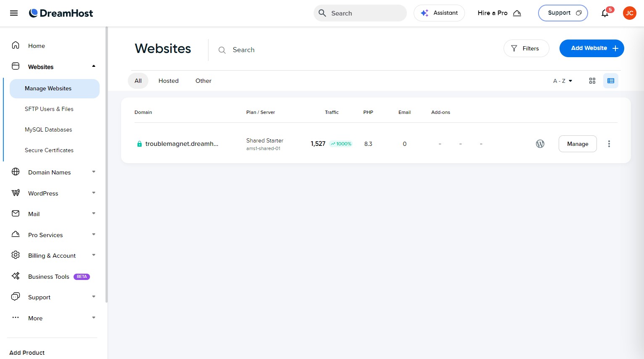Click the magnifier icon in Websites search

coord(222,50)
